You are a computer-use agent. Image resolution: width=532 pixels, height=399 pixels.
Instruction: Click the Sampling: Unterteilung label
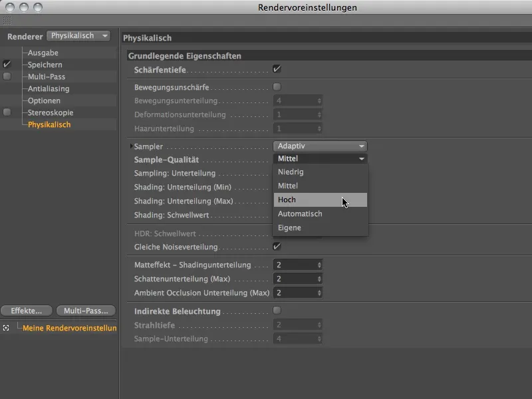click(175, 174)
